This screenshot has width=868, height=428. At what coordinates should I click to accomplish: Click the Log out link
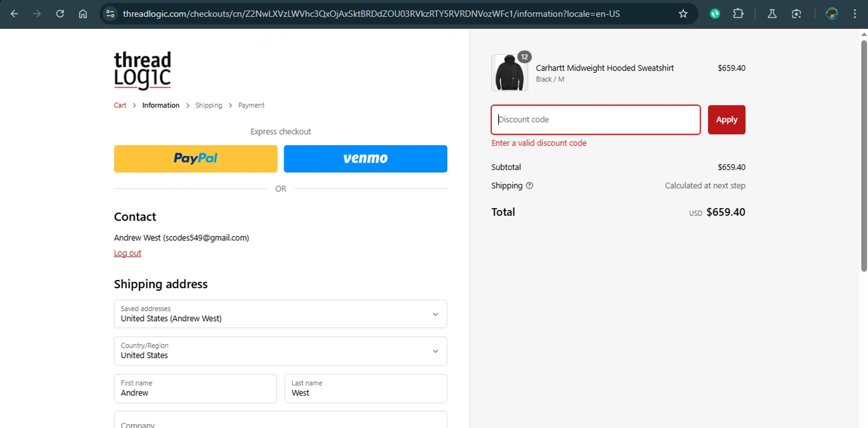tap(127, 253)
